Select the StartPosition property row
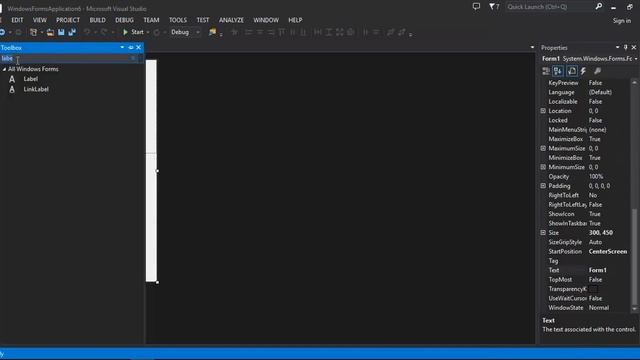Viewport: 640px width, 360px height. pyautogui.click(x=586, y=251)
